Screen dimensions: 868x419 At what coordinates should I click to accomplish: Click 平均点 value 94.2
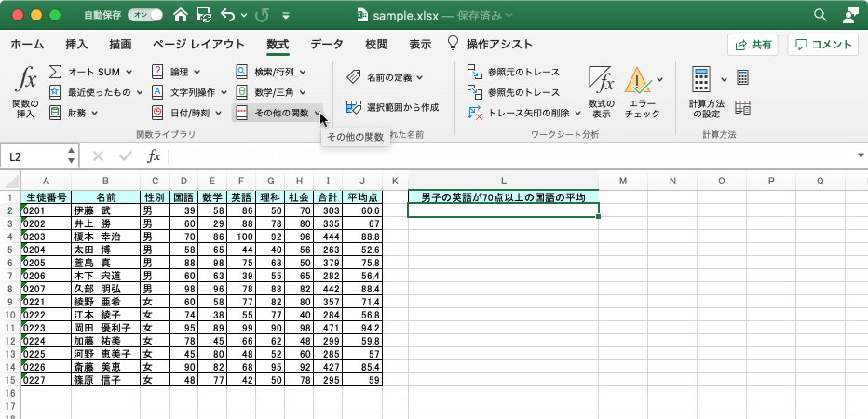tap(362, 328)
